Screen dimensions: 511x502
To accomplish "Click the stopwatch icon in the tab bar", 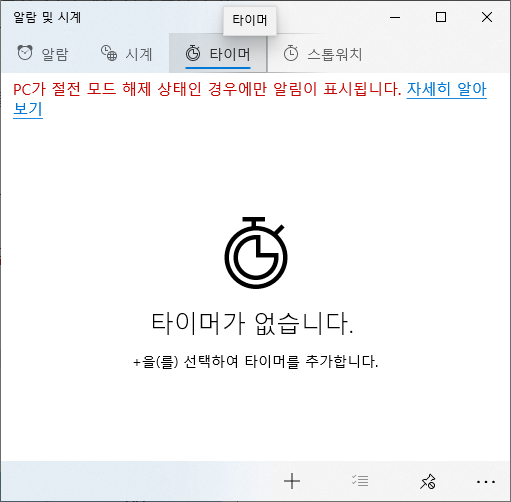I will 291,53.
